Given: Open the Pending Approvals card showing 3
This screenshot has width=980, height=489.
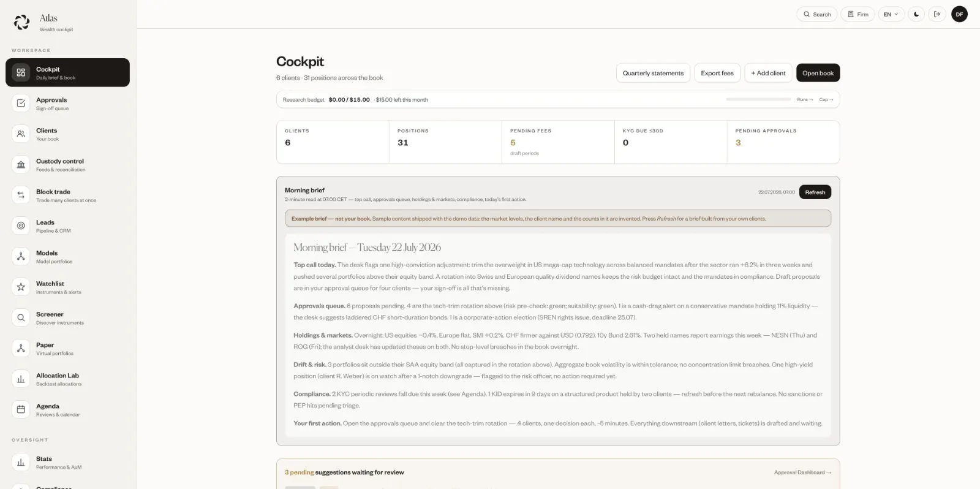Looking at the screenshot, I should pos(783,142).
